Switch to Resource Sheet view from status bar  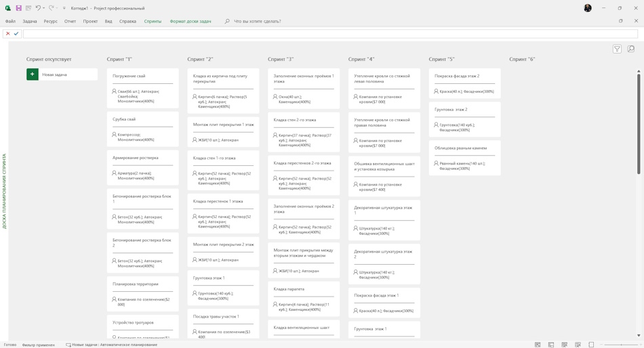pyautogui.click(x=578, y=345)
